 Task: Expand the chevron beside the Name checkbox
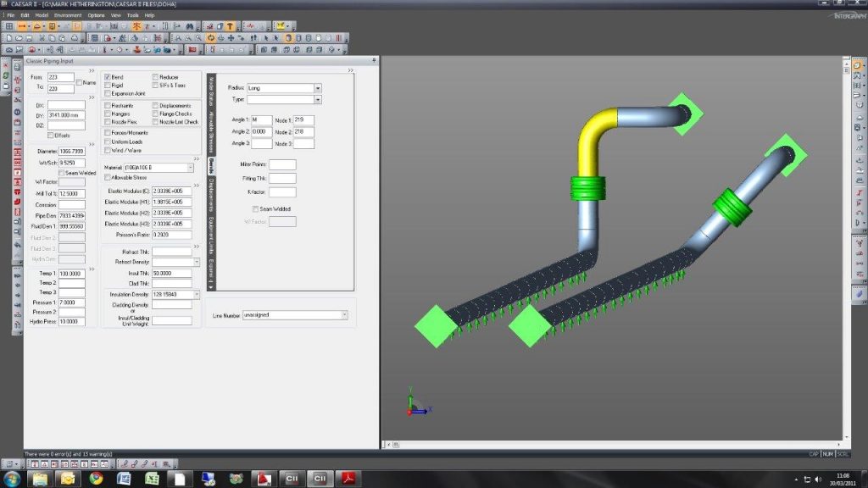click(92, 71)
